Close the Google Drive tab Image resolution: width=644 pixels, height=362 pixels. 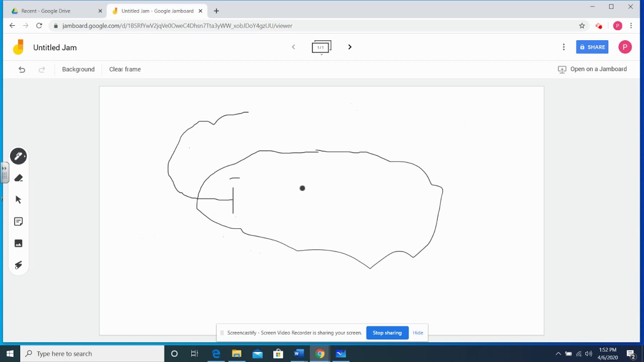[100, 11]
